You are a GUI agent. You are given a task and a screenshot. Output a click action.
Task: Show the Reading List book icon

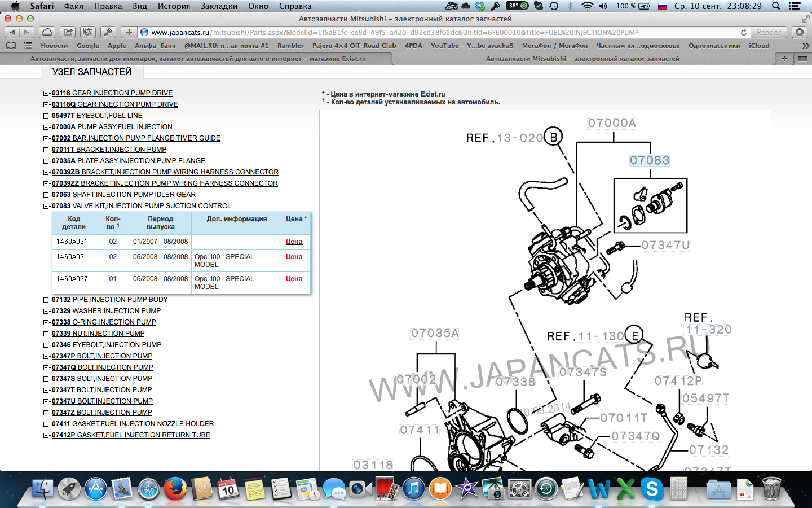pos(11,46)
